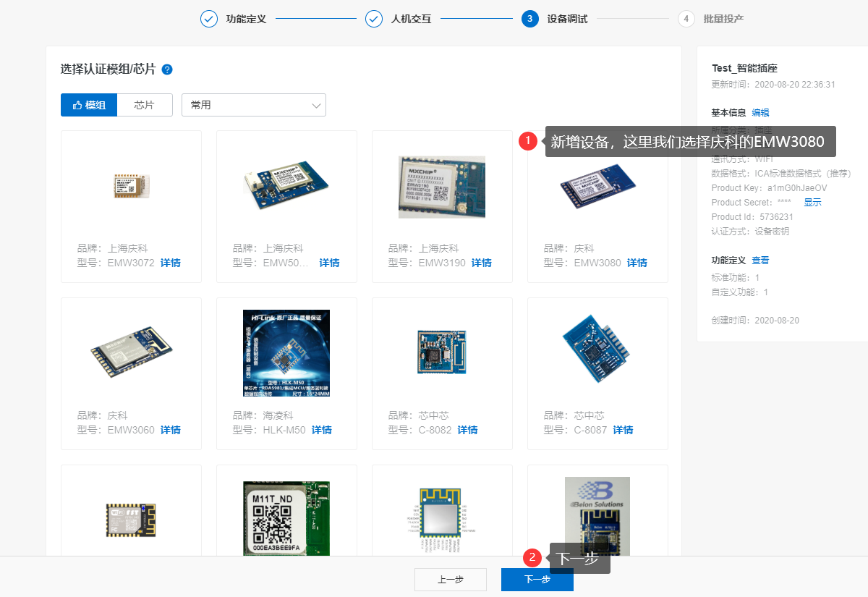The image size is (868, 597).
Task: Select the C-8087 module image
Action: pos(597,349)
